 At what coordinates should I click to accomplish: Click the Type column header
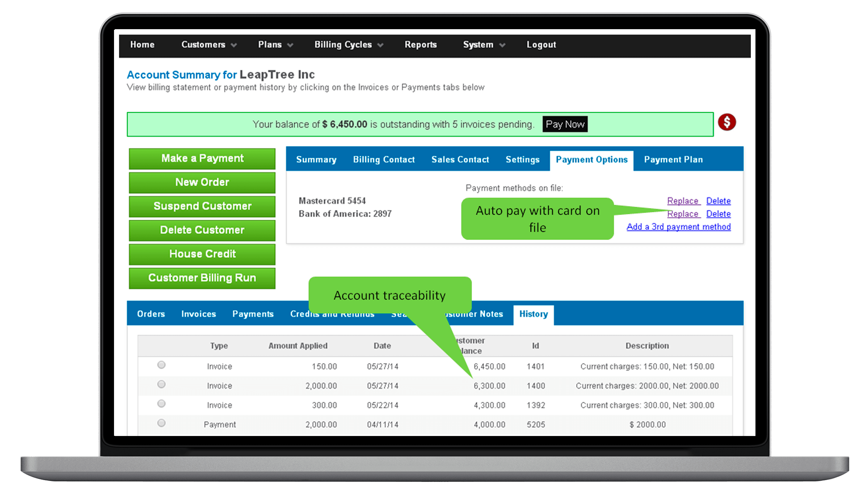pos(219,346)
